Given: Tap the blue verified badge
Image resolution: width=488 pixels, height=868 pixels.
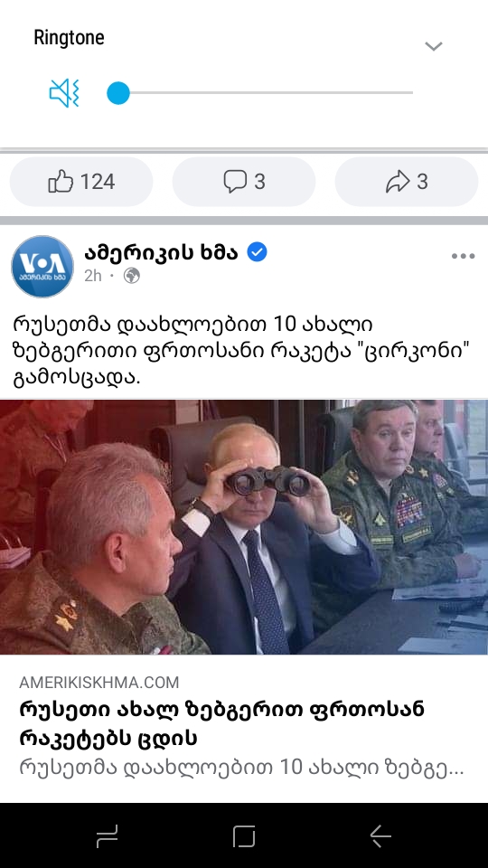Looking at the screenshot, I should click(257, 252).
